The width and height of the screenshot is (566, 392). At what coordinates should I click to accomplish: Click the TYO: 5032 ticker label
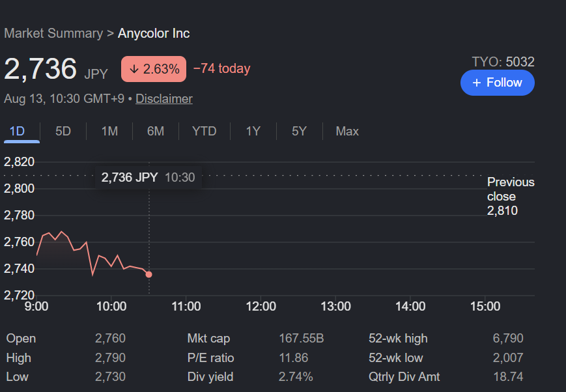(x=503, y=62)
